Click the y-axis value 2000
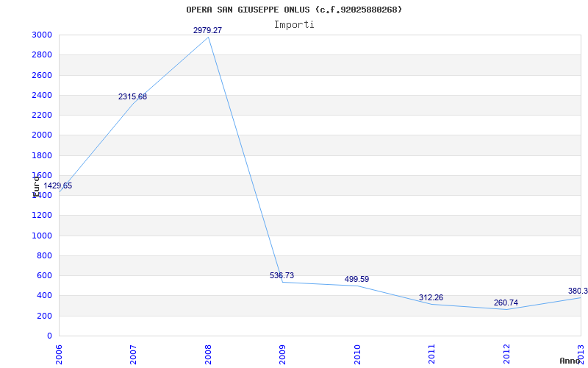This screenshot has height=368, width=588. [x=43, y=135]
